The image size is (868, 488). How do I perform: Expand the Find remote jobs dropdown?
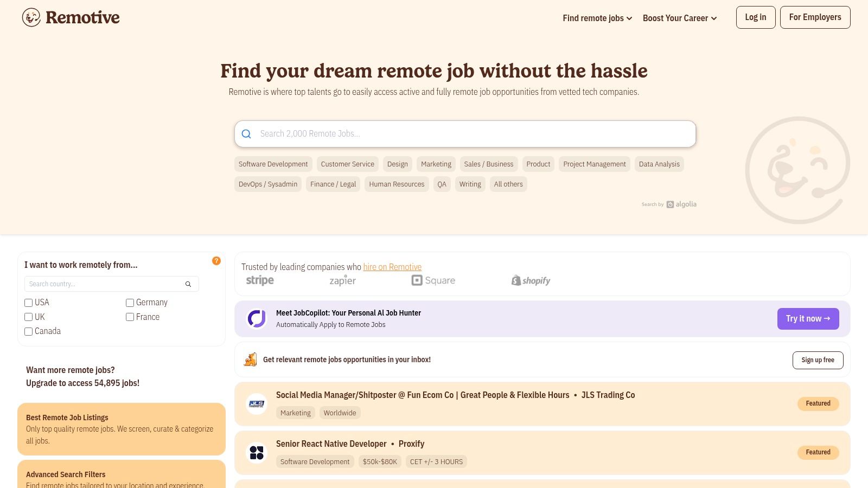coord(597,18)
